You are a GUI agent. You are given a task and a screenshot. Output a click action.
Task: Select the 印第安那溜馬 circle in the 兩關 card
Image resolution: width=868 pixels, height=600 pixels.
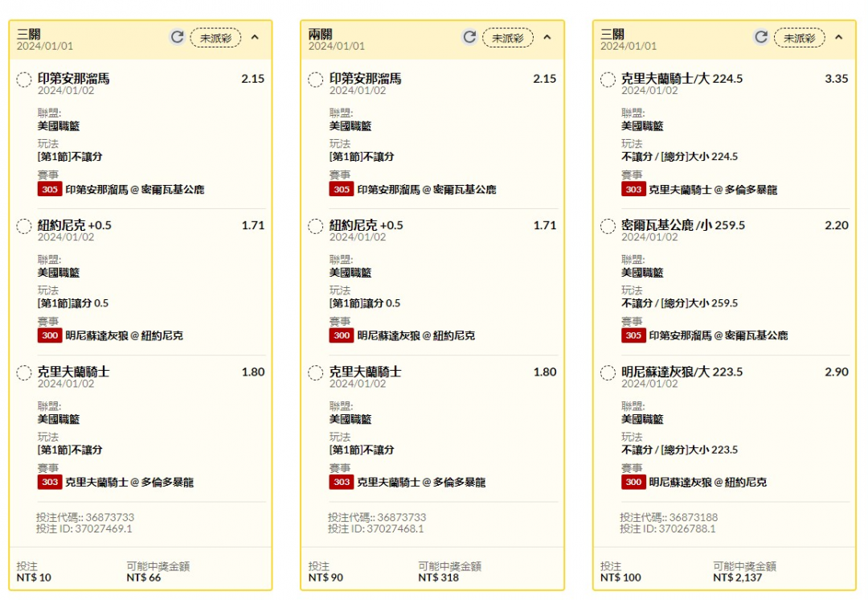pos(316,80)
